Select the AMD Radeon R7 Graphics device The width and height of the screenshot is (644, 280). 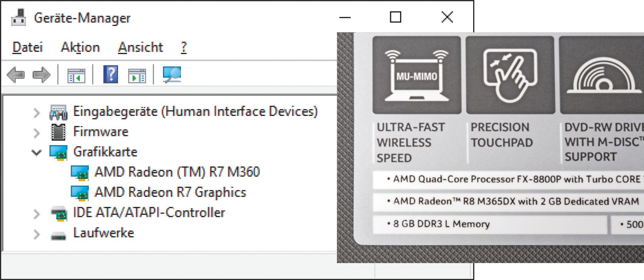point(170,192)
